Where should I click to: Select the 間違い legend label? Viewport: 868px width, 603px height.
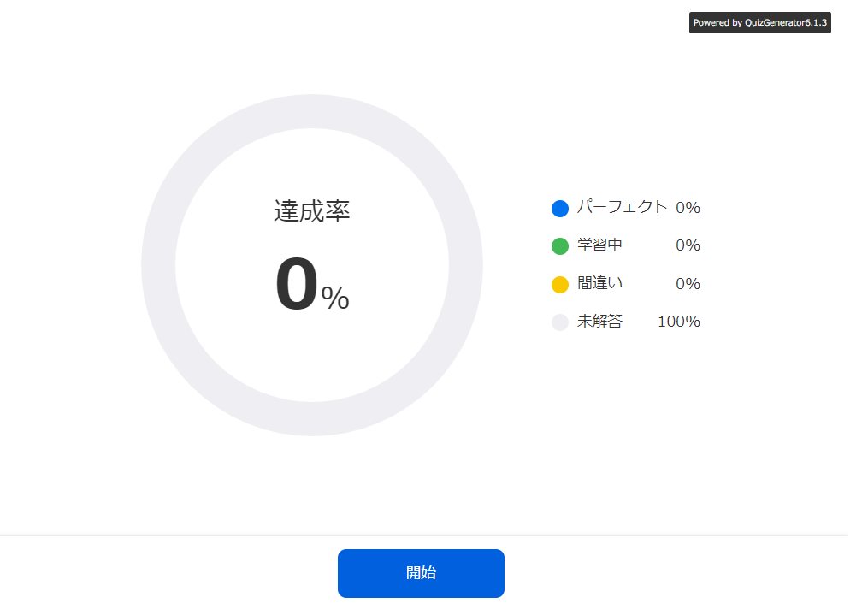pyautogui.click(x=599, y=283)
